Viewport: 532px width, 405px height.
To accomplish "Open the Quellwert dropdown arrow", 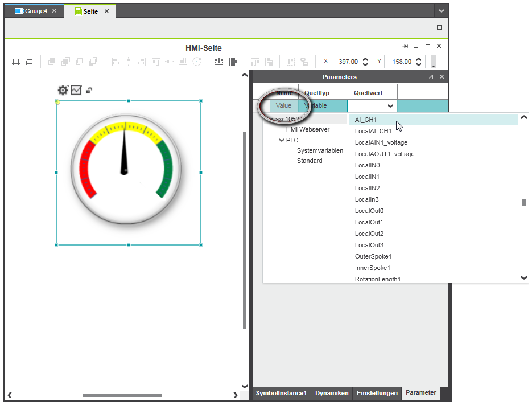I will tap(390, 106).
